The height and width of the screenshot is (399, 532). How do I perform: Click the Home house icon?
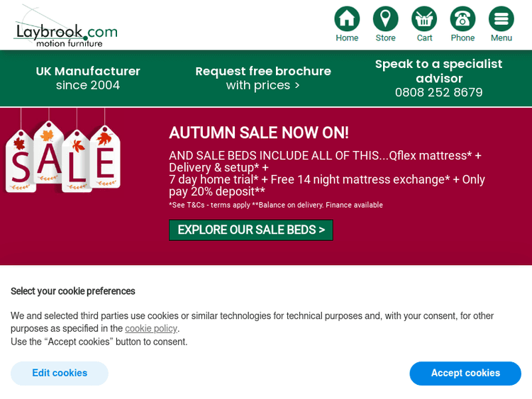pyautogui.click(x=347, y=19)
